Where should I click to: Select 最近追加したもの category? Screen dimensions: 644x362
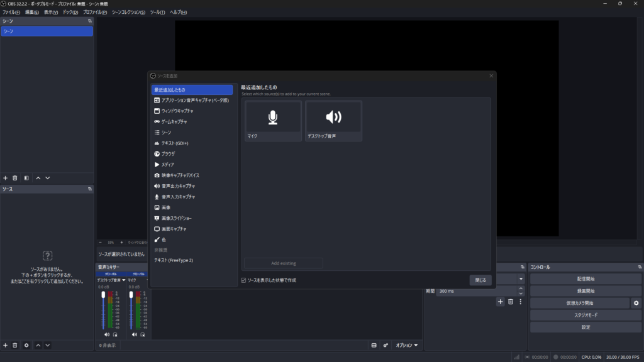click(x=192, y=89)
